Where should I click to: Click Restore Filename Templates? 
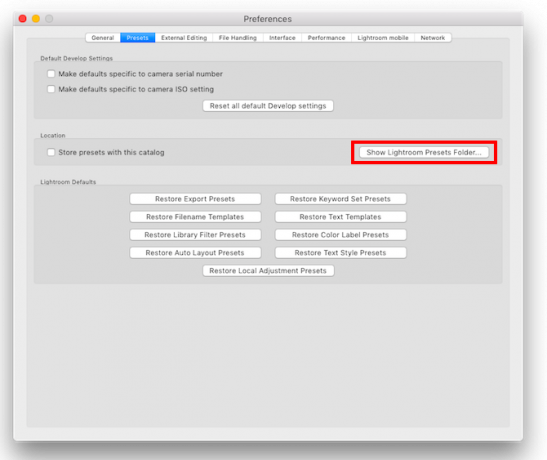click(195, 217)
